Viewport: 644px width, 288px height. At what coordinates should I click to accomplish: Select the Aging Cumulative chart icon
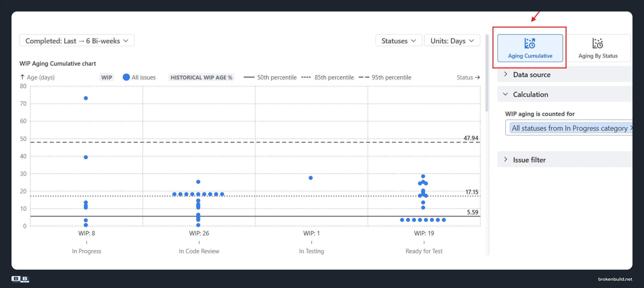(x=529, y=43)
